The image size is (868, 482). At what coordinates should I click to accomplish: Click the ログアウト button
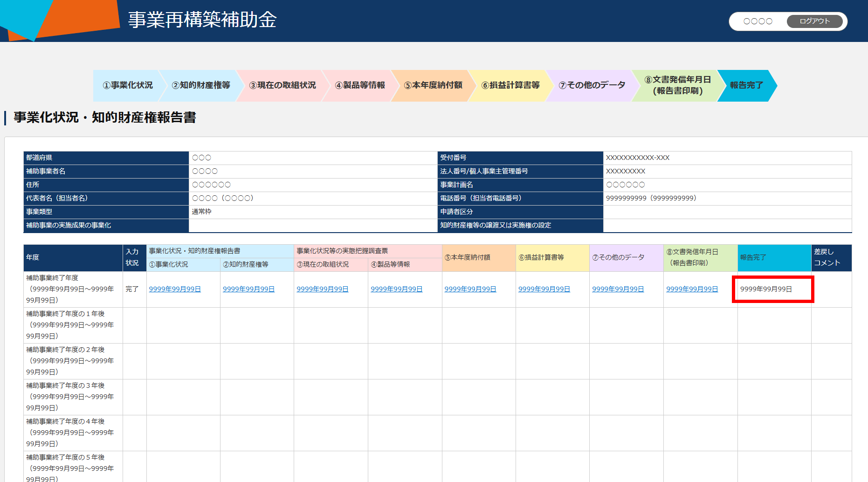point(814,21)
